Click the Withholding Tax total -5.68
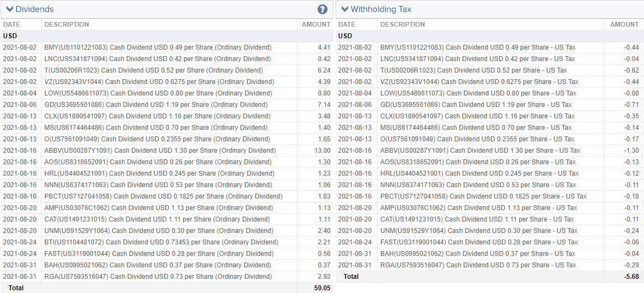Screen dimensions: 644x293 click(x=631, y=277)
